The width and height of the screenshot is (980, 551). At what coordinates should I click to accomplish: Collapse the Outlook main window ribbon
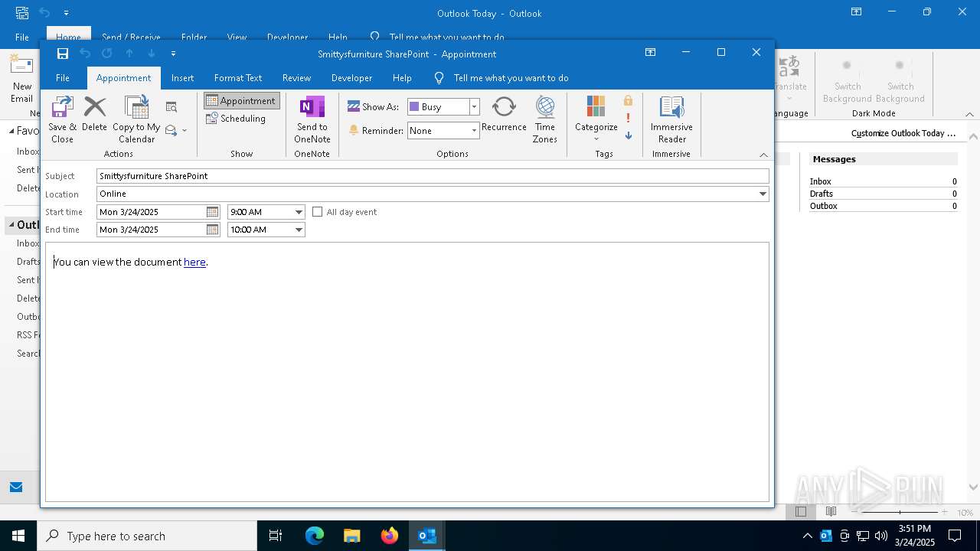[x=970, y=114]
